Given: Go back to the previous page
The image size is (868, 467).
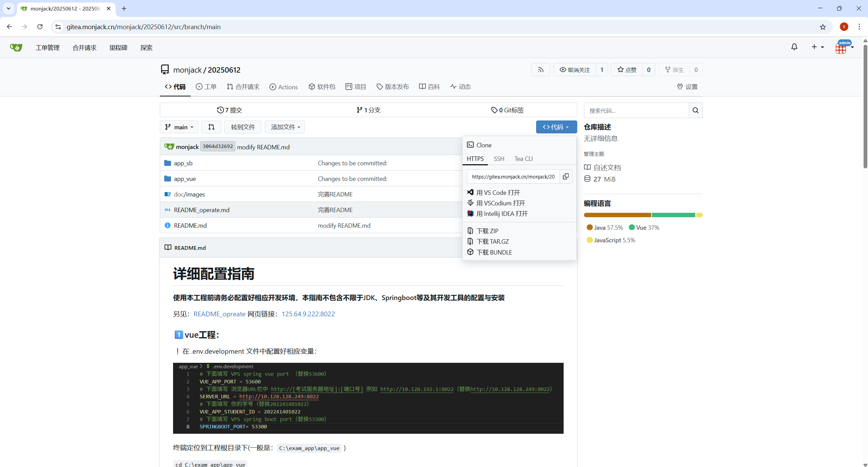Looking at the screenshot, I should pos(10,27).
